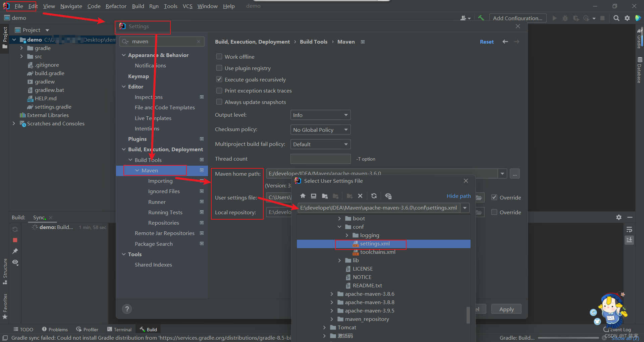Open the VCS menu
Viewport: 644px width, 342px height.
click(x=187, y=6)
